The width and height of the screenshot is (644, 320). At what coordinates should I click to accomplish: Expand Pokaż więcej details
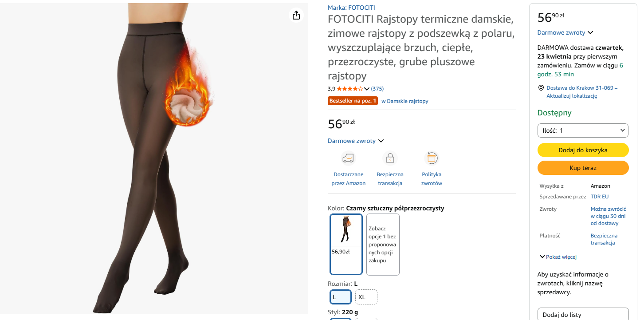click(558, 257)
